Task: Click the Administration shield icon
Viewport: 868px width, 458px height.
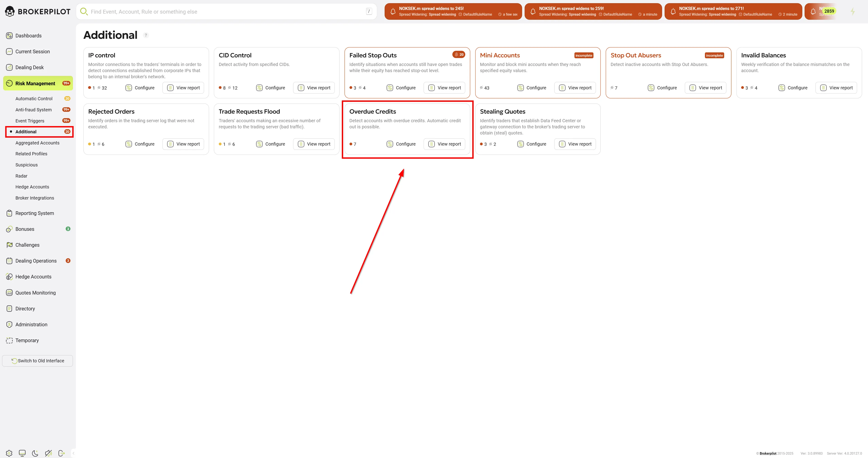Action: 10,324
